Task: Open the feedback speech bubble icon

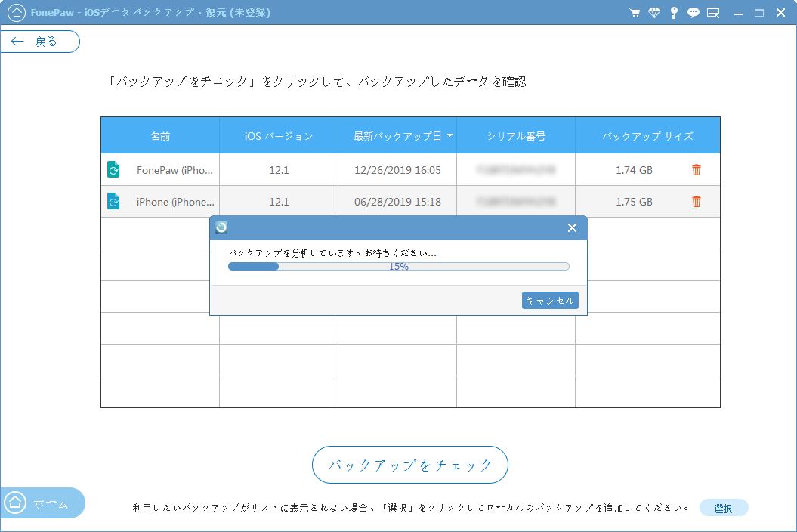Action: 694,12
